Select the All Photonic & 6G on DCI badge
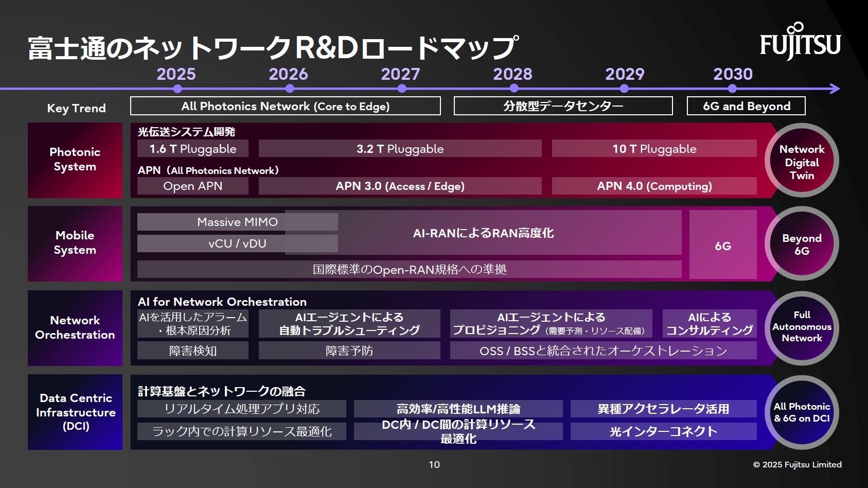Viewport: 868px width, 488px height. click(x=802, y=411)
